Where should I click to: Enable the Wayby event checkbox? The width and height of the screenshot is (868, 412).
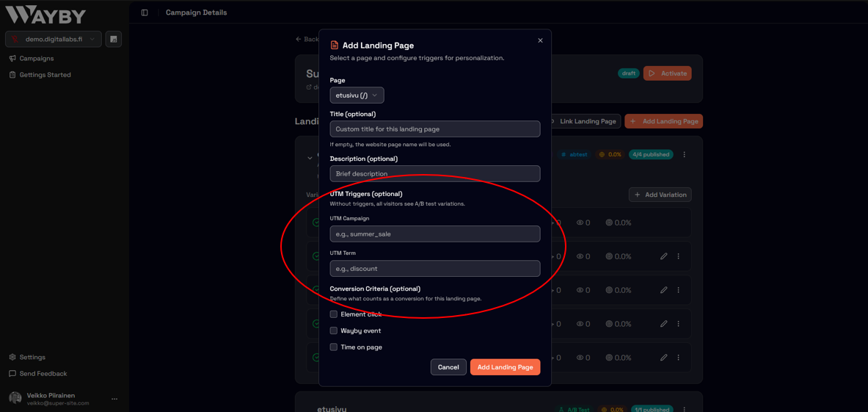(334, 330)
